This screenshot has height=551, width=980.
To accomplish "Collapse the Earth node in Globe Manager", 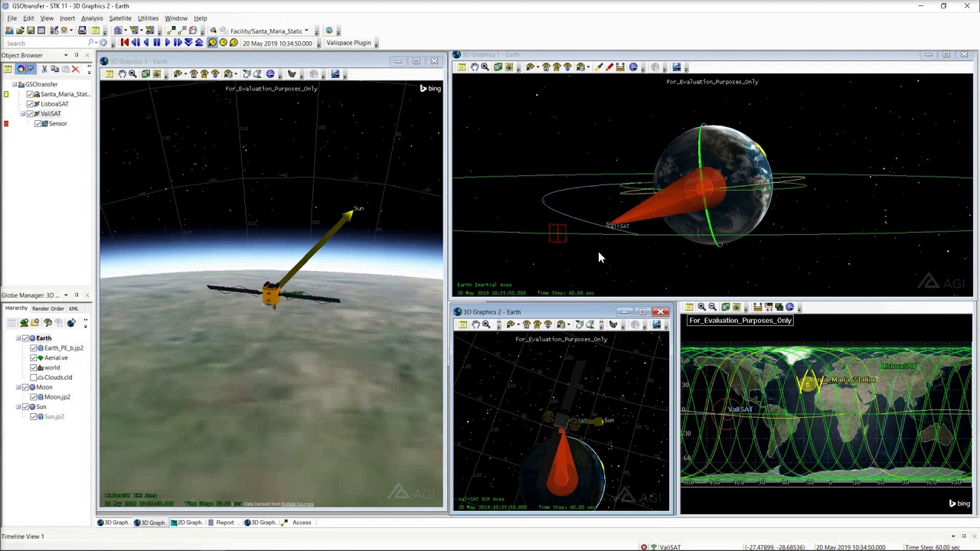I will pos(18,338).
